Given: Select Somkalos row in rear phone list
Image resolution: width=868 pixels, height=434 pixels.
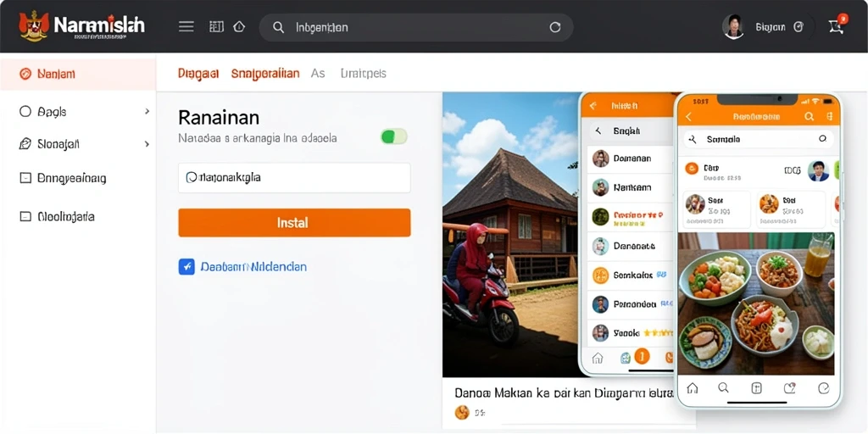Looking at the screenshot, I should coord(631,275).
